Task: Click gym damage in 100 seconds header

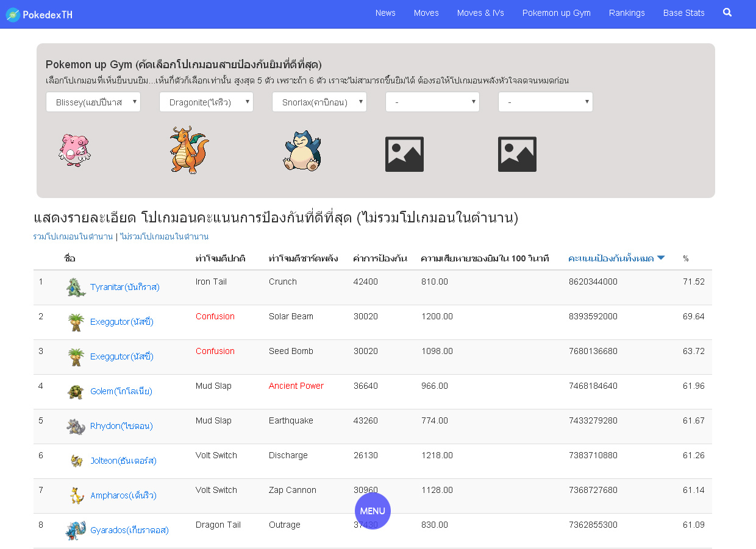Action: 485,258
